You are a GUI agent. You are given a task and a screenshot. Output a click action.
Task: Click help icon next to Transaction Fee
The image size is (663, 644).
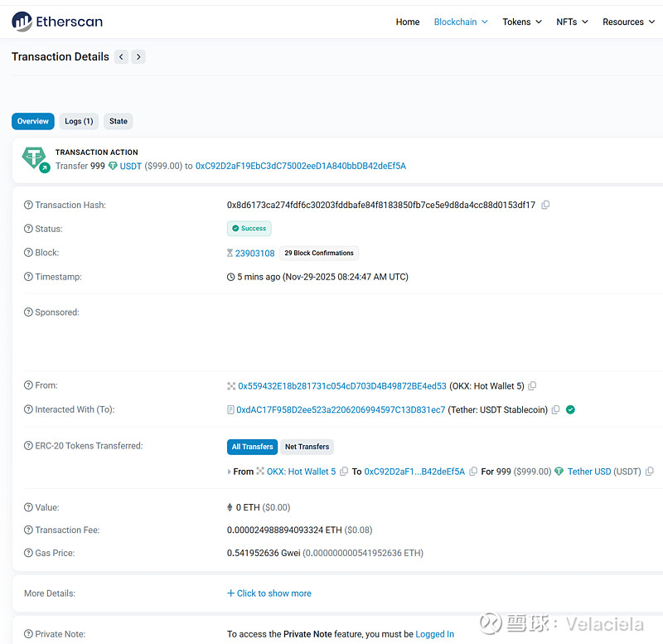pos(28,530)
